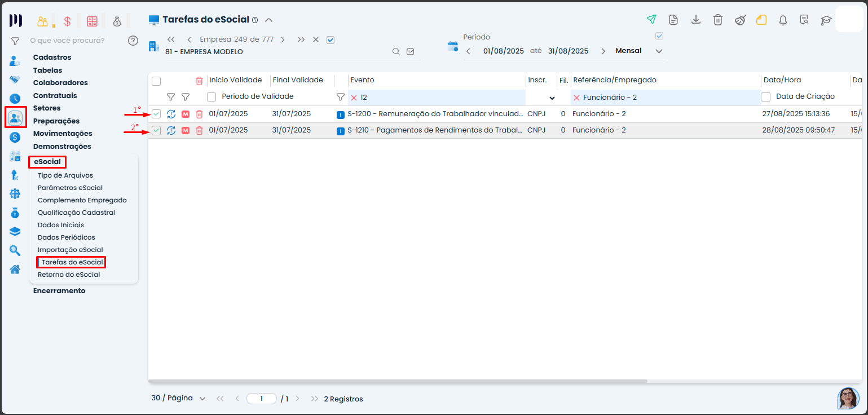This screenshot has height=415, width=868.
Task: Open notifications with the bell icon
Action: tap(783, 20)
